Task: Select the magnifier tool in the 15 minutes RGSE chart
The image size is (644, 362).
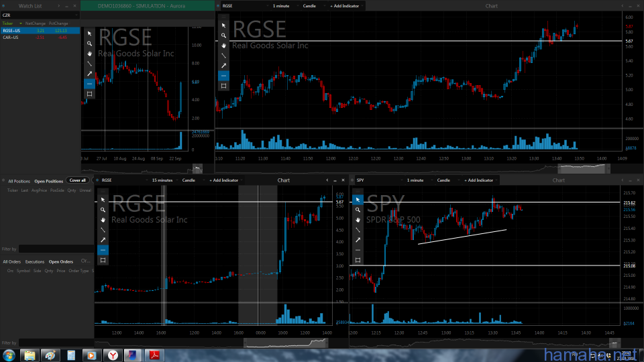Action: [x=103, y=210]
